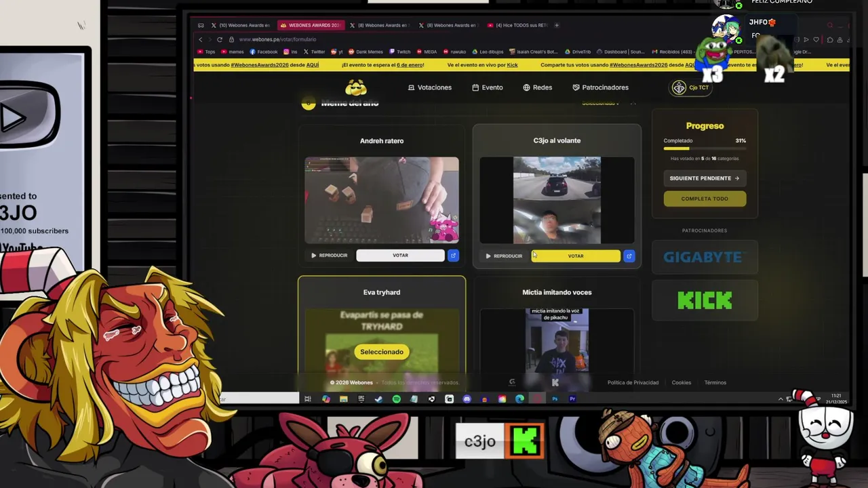Go to Siguiente Pendiente category
868x488 pixels.
coord(705,178)
